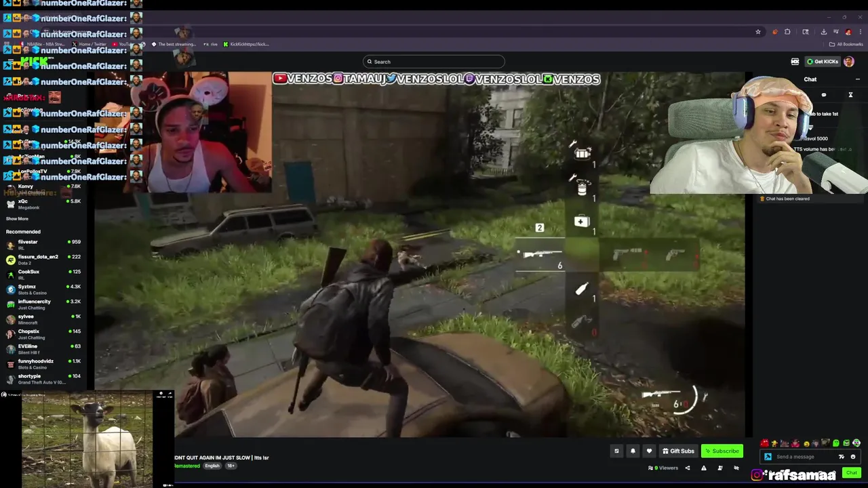Click the green ghost emote above message box
Image resolution: width=868 pixels, height=488 pixels.
click(836, 443)
